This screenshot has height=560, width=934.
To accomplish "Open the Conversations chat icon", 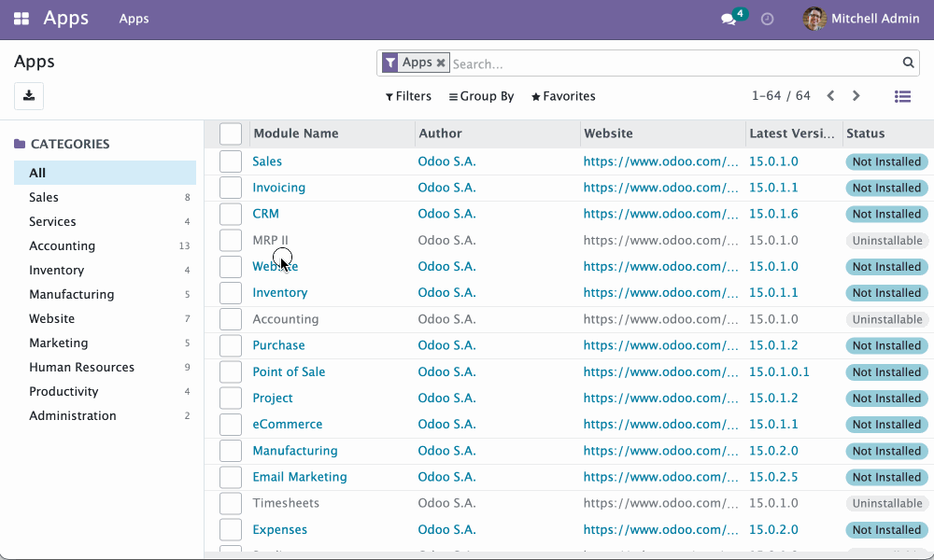I will (728, 19).
